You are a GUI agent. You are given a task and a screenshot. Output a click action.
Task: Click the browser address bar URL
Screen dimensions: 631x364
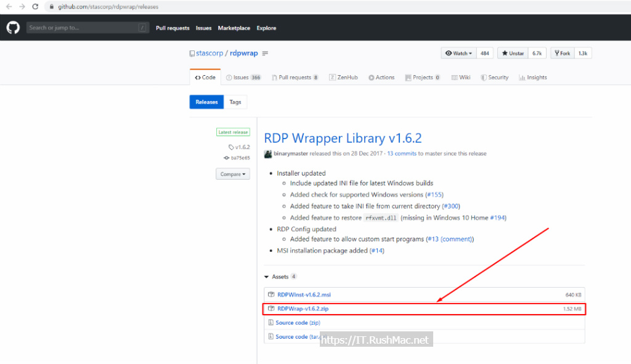(x=108, y=7)
